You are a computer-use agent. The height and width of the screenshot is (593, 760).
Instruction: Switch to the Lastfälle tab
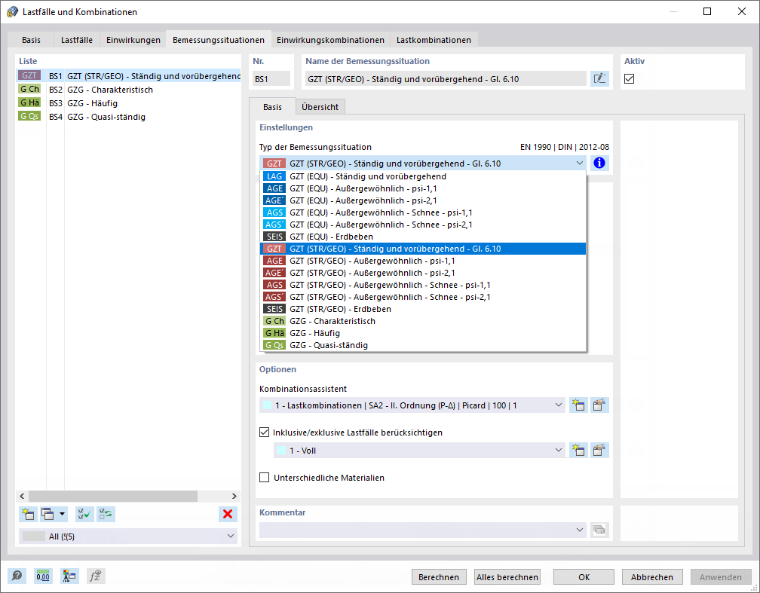(77, 40)
